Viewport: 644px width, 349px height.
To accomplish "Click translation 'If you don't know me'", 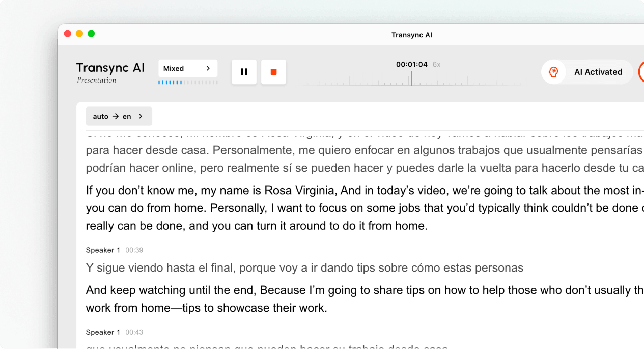I will tap(365, 191).
